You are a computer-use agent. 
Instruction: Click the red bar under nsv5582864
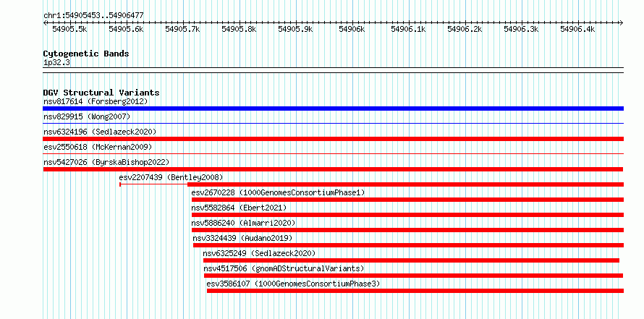coord(407,215)
